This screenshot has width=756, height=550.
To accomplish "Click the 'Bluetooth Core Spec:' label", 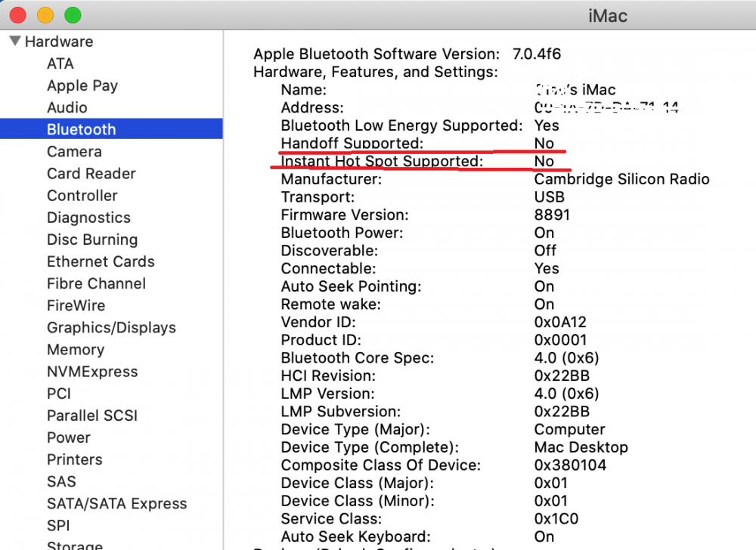I will 358,358.
